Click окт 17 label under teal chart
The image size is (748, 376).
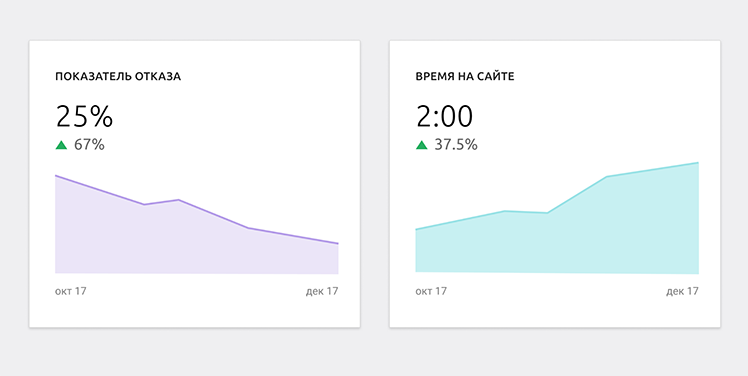pos(431,291)
